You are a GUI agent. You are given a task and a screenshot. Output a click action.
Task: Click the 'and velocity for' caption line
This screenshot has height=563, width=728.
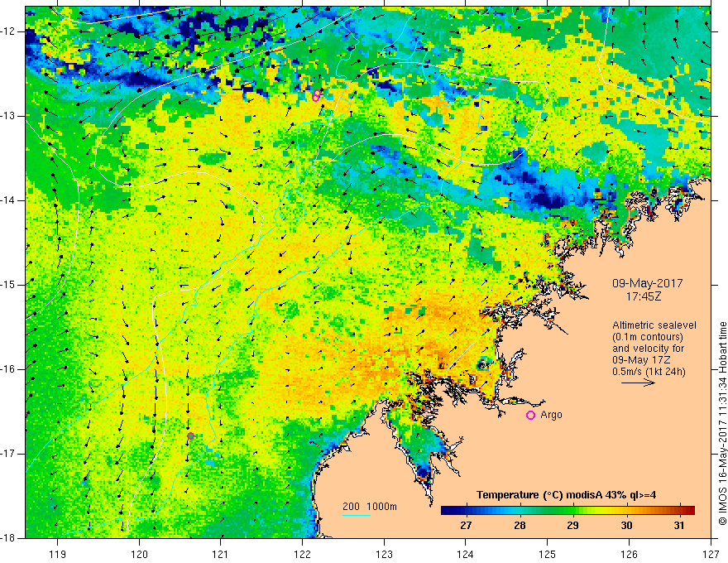[648, 349]
